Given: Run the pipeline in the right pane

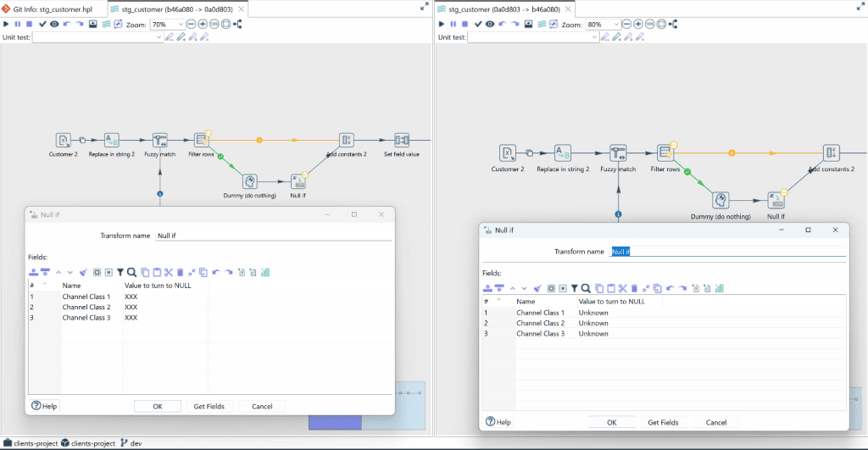Looking at the screenshot, I should pyautogui.click(x=442, y=24).
